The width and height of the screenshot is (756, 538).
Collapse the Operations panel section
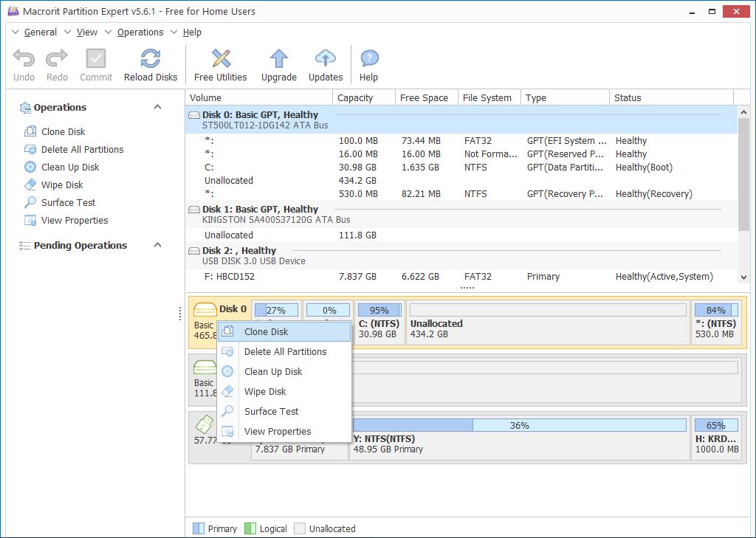157,107
